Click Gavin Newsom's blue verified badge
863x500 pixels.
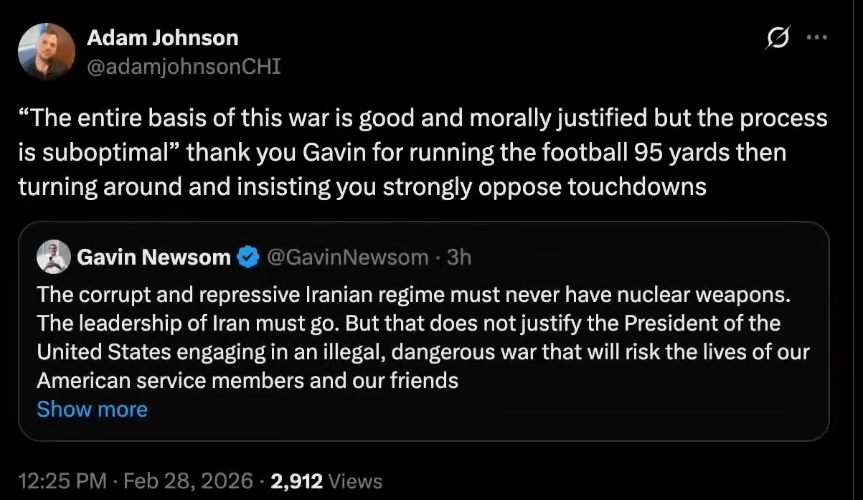point(247,258)
